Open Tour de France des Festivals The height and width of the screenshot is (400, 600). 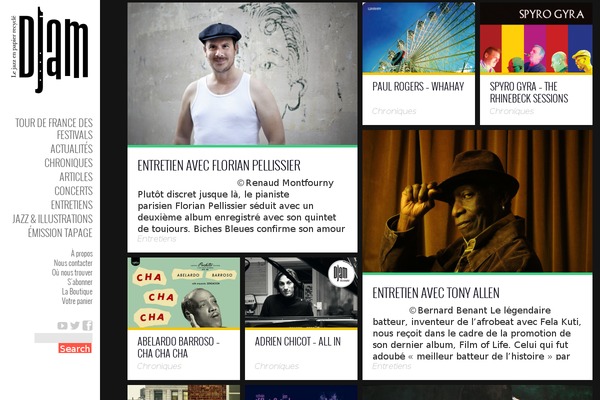tap(54, 129)
